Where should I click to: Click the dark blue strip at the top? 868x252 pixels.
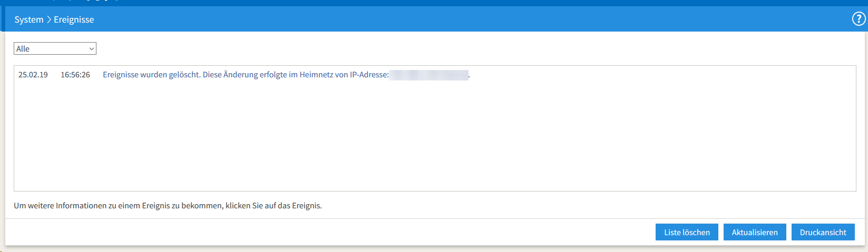click(434, 3)
